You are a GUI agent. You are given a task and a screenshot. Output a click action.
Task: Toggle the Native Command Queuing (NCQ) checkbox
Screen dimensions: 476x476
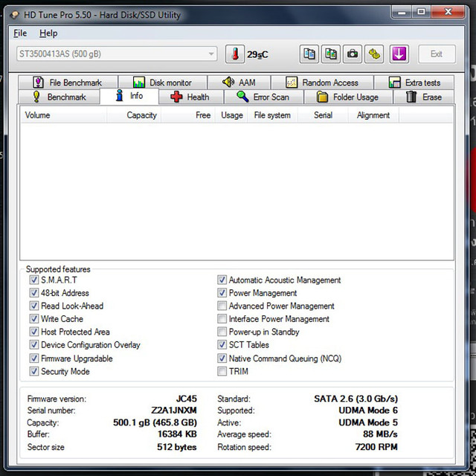(x=222, y=358)
